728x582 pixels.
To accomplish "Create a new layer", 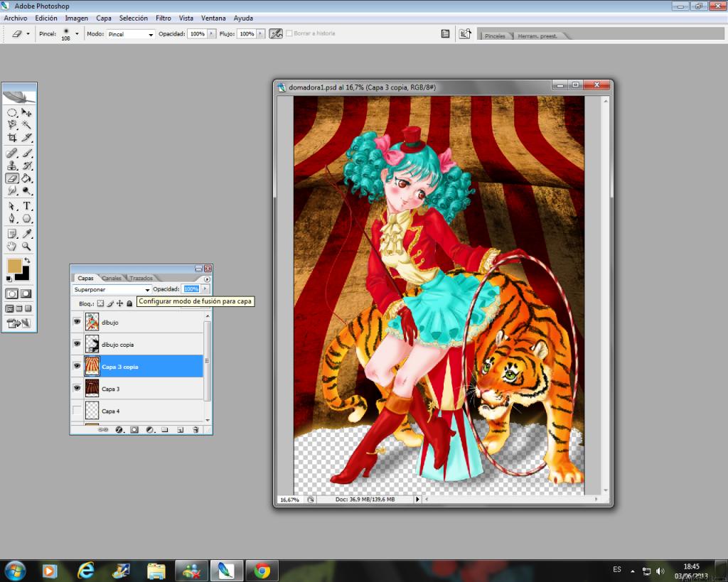I will tap(180, 430).
